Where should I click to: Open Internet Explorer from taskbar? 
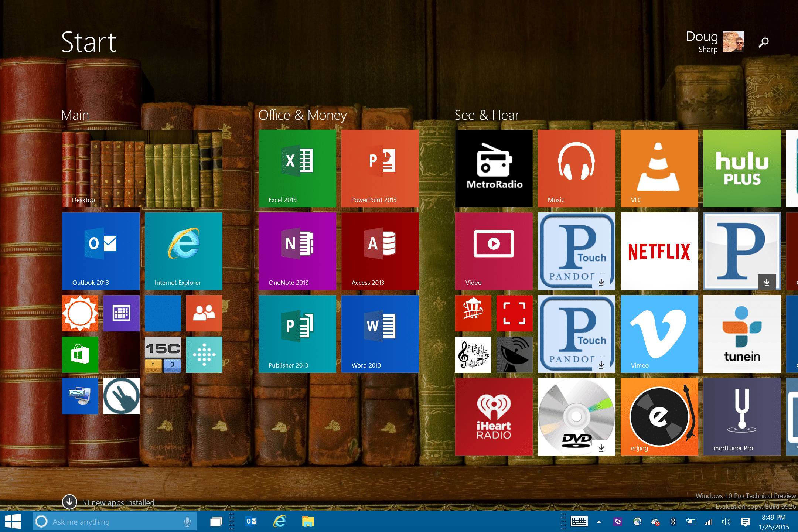tap(280, 521)
